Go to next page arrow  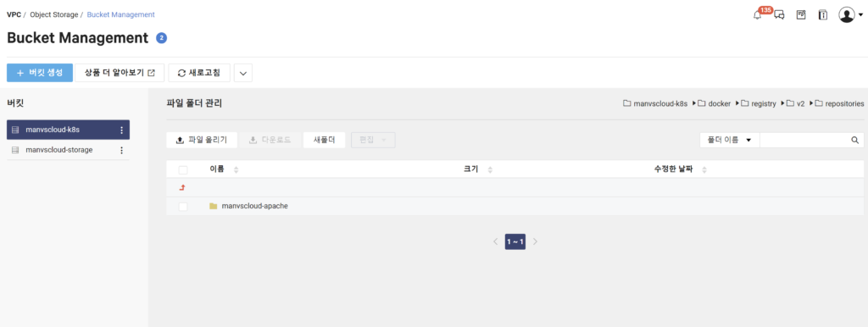[535, 241]
